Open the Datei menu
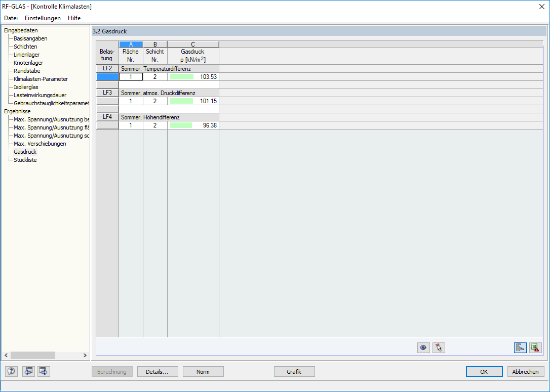Screen dimensions: 550x392 click(x=11, y=18)
